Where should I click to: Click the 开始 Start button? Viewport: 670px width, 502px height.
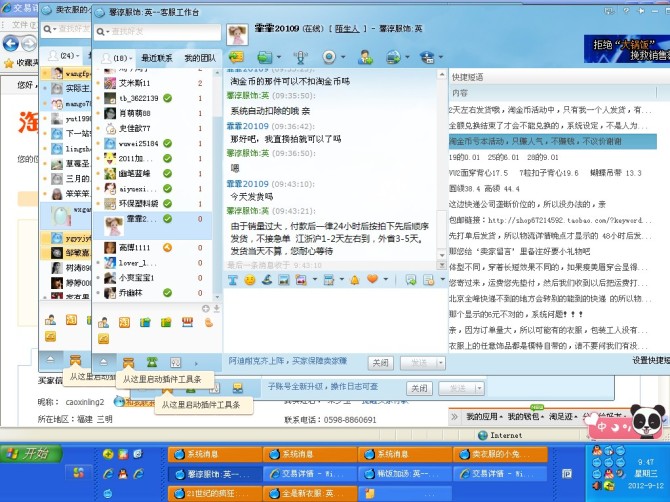point(31,453)
